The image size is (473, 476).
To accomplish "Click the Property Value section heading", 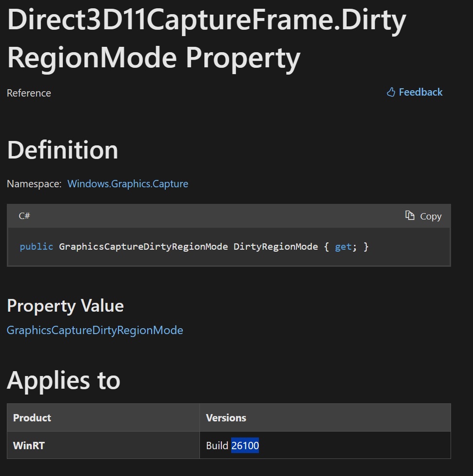I will click(65, 306).
